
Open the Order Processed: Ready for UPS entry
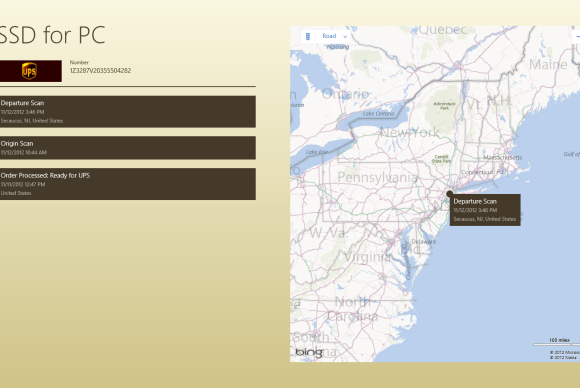pyautogui.click(x=128, y=184)
